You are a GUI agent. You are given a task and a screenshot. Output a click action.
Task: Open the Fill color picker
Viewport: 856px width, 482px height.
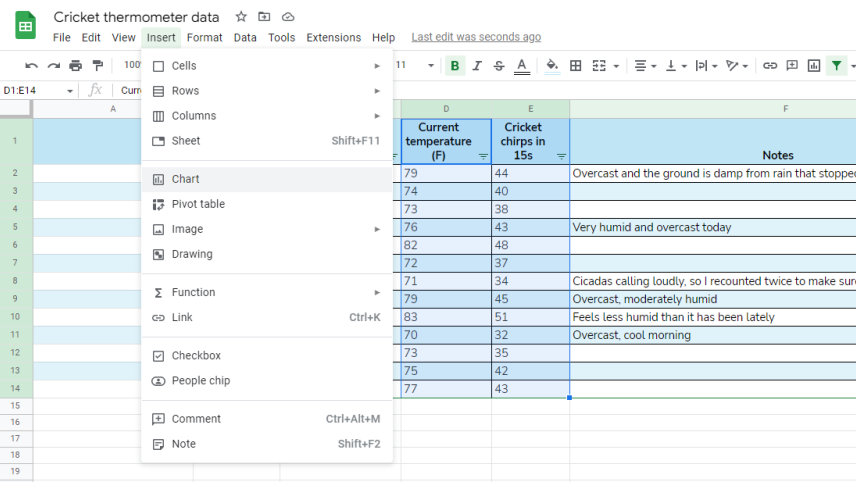(x=552, y=66)
